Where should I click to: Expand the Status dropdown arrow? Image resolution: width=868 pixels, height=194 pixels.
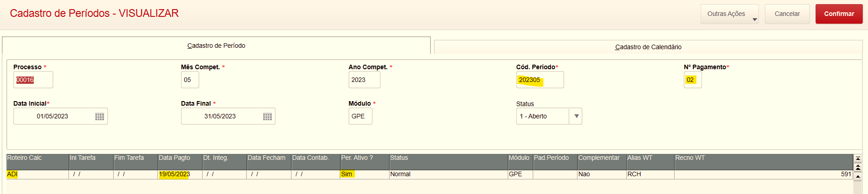point(576,116)
